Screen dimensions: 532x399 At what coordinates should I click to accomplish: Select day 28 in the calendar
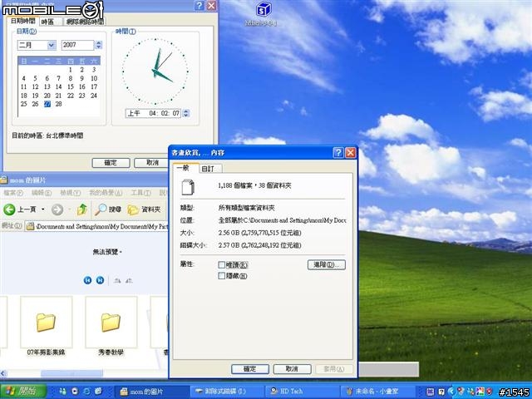[x=59, y=104]
